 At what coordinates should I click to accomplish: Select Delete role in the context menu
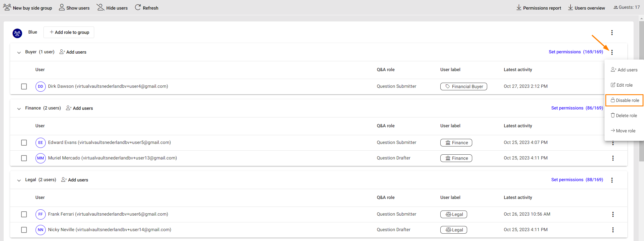[624, 116]
